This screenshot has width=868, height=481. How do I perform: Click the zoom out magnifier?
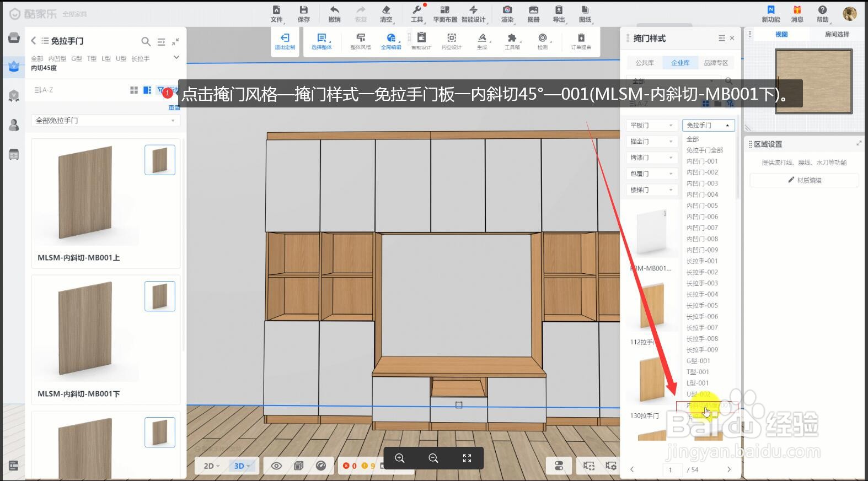coord(433,458)
